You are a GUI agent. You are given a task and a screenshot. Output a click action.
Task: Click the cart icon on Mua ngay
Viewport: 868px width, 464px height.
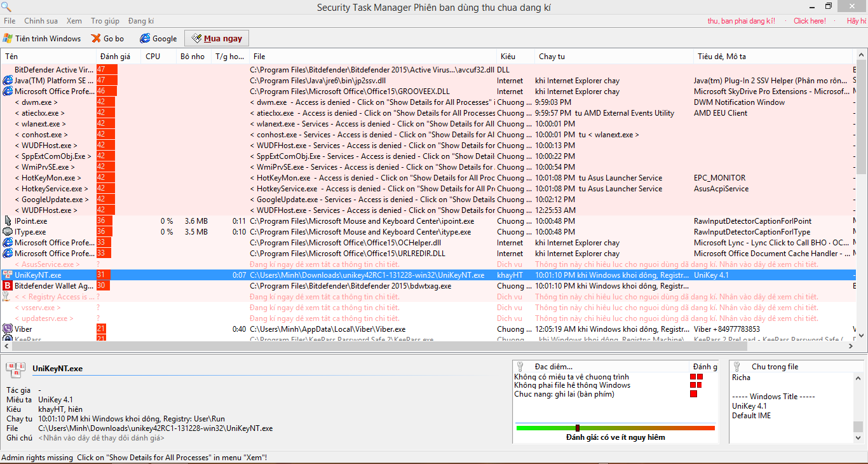click(196, 38)
